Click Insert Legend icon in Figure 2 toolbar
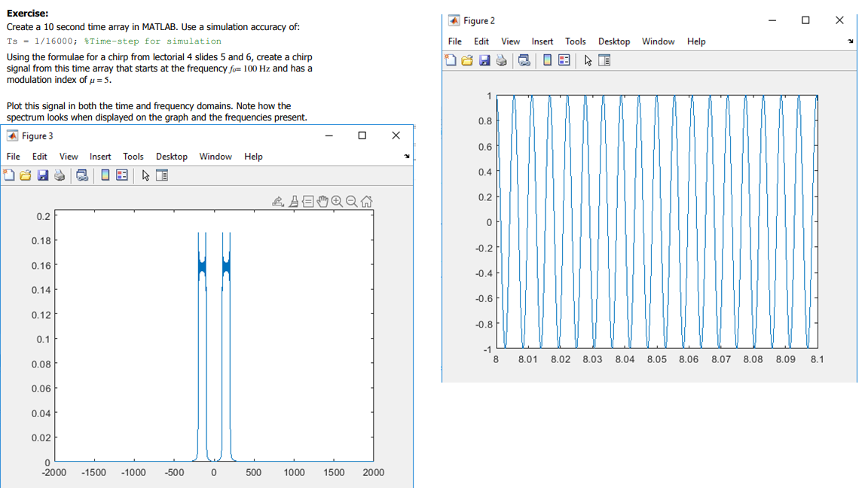 [564, 60]
